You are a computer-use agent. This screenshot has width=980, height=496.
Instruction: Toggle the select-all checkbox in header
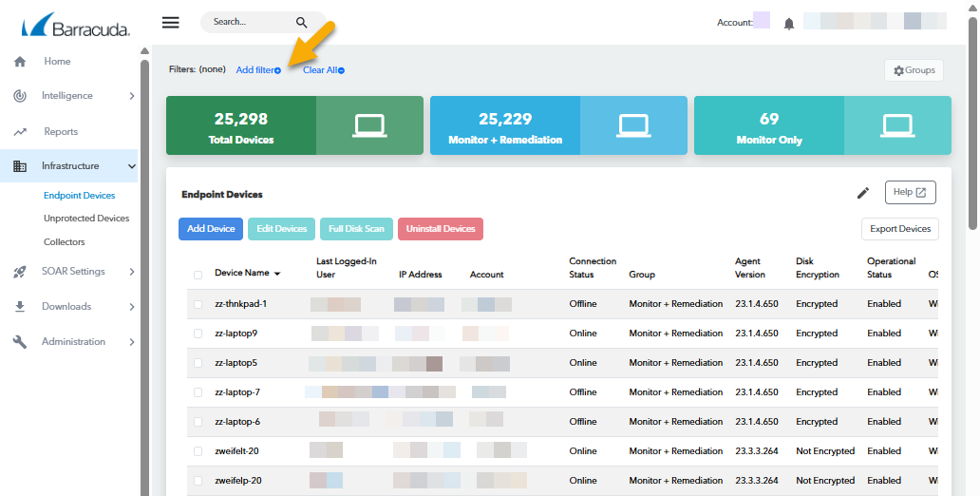(198, 275)
